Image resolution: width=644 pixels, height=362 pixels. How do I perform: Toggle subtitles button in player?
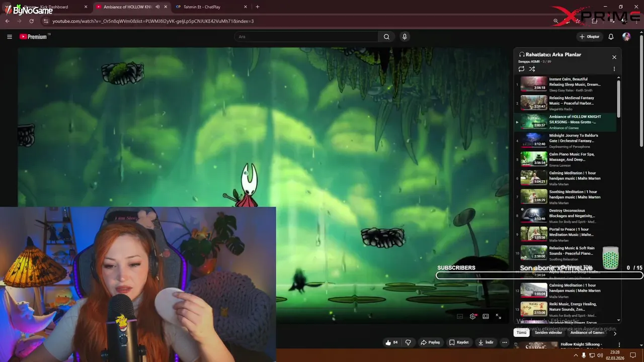tap(460, 316)
